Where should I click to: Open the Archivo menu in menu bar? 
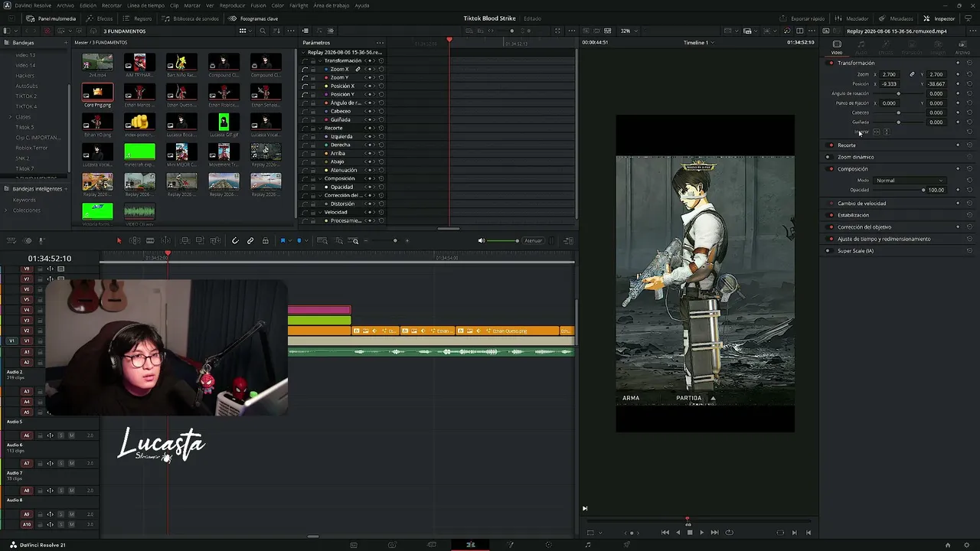[65, 5]
